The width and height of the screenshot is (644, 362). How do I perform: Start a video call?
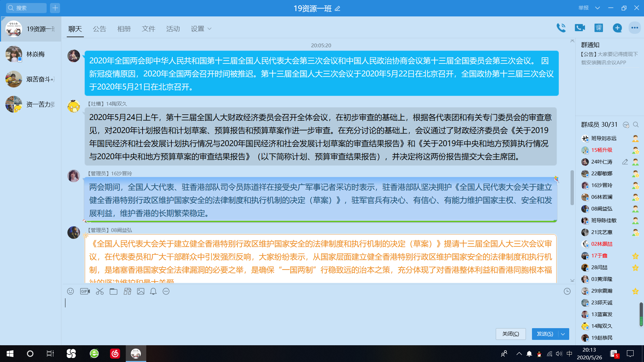coord(580,28)
